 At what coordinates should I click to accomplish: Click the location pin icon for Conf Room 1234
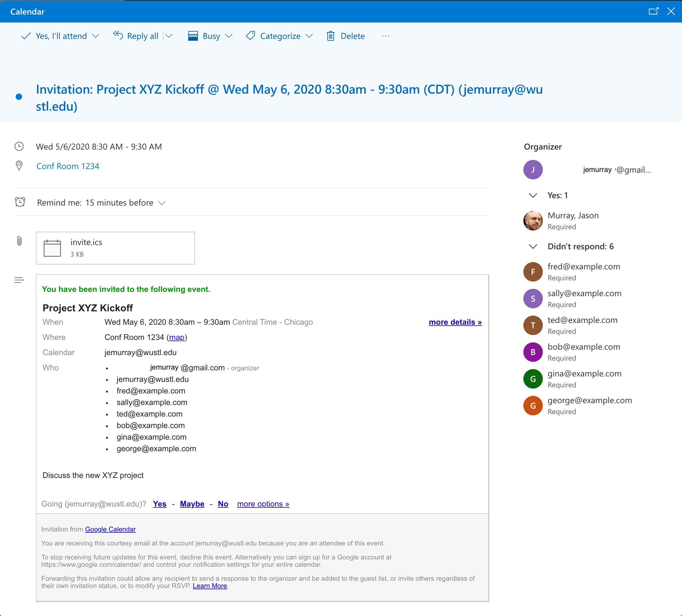(19, 166)
